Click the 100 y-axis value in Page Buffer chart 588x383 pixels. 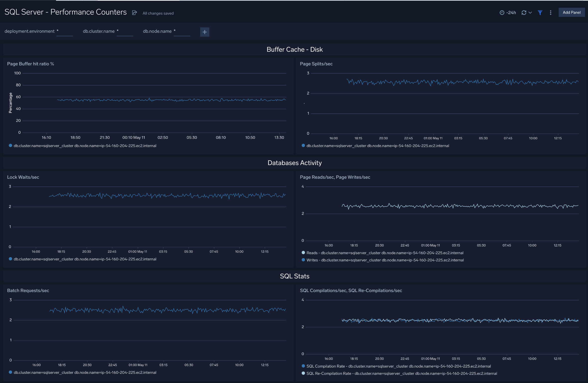point(17,73)
